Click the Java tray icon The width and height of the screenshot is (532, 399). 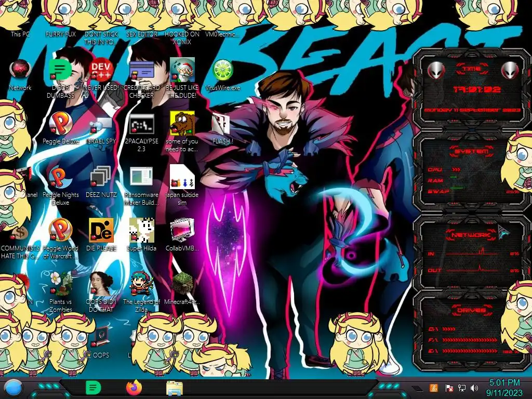tap(434, 388)
